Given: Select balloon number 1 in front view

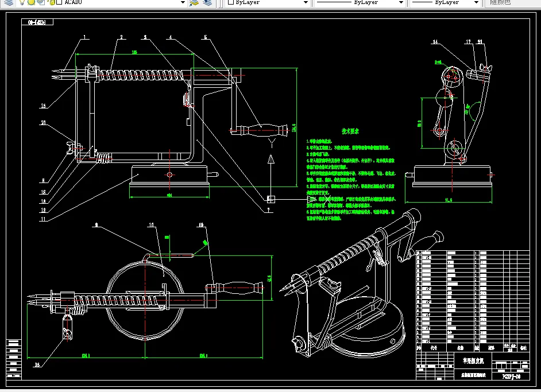Looking at the screenshot, I should click(x=84, y=37).
